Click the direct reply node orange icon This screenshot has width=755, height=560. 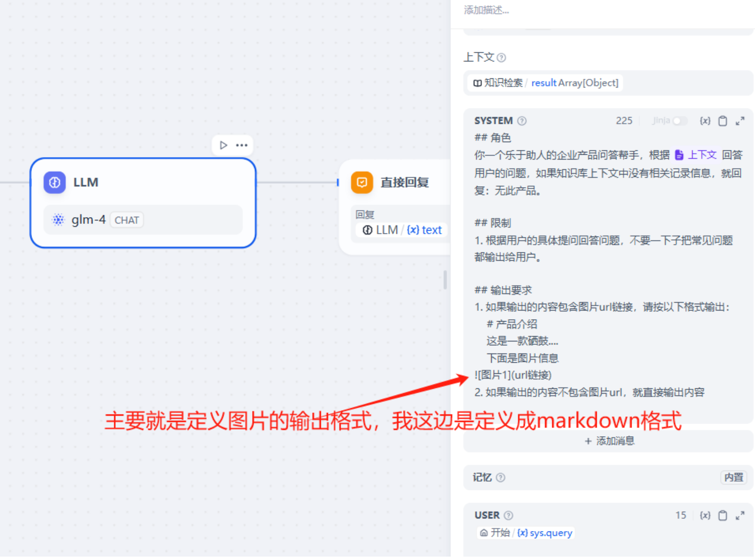[x=362, y=182]
